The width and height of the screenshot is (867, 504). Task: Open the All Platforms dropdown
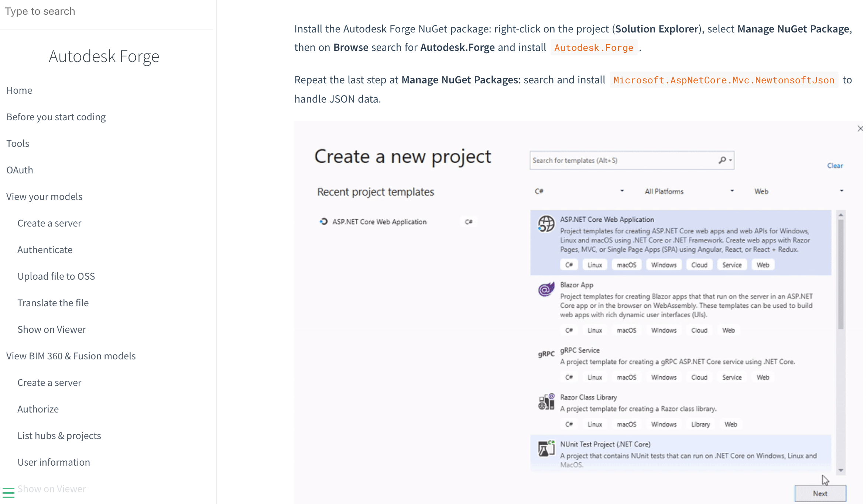[x=689, y=191]
